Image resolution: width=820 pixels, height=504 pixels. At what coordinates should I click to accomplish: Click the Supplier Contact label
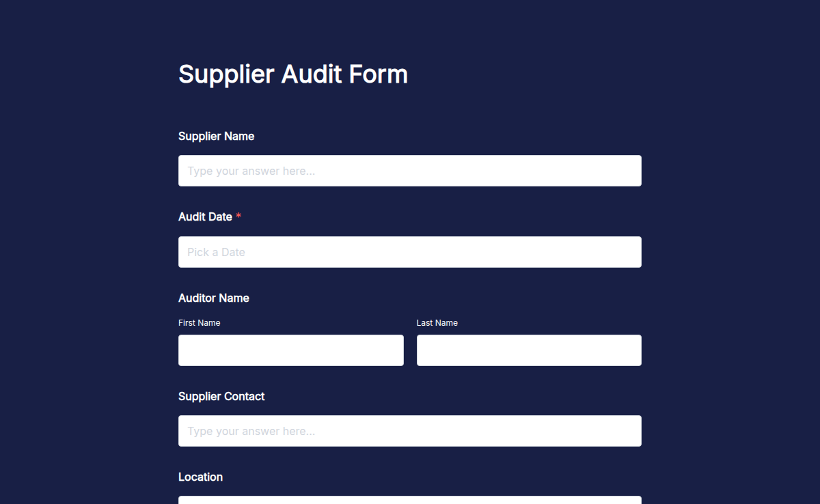221,396
